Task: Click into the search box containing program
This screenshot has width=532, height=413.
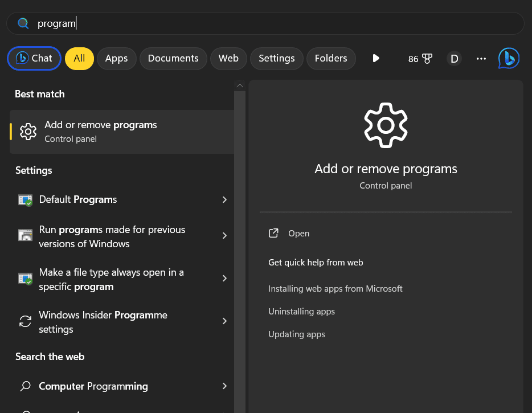Action: click(273, 23)
